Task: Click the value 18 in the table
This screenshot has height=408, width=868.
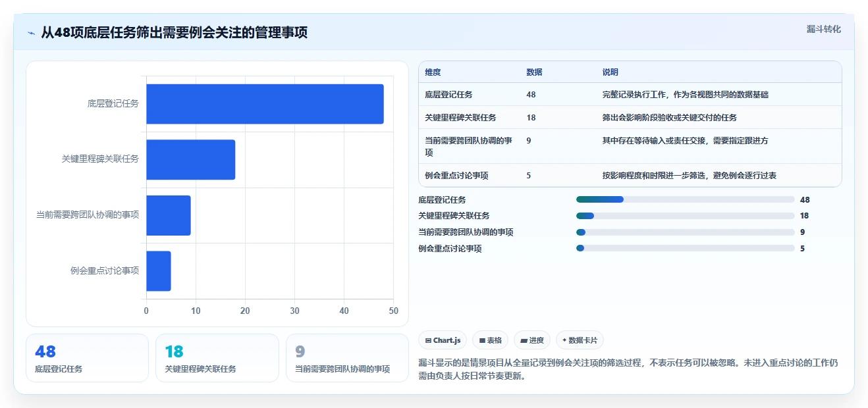Action: coord(531,118)
